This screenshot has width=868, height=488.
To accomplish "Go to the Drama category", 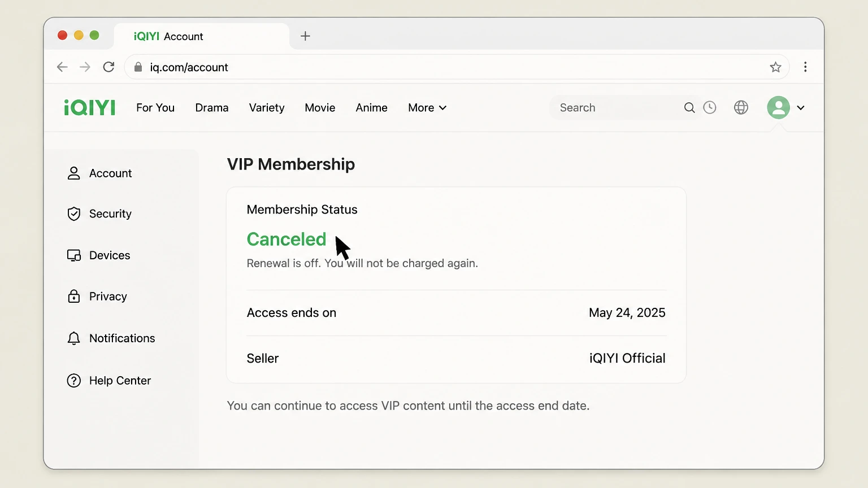I will [x=212, y=108].
